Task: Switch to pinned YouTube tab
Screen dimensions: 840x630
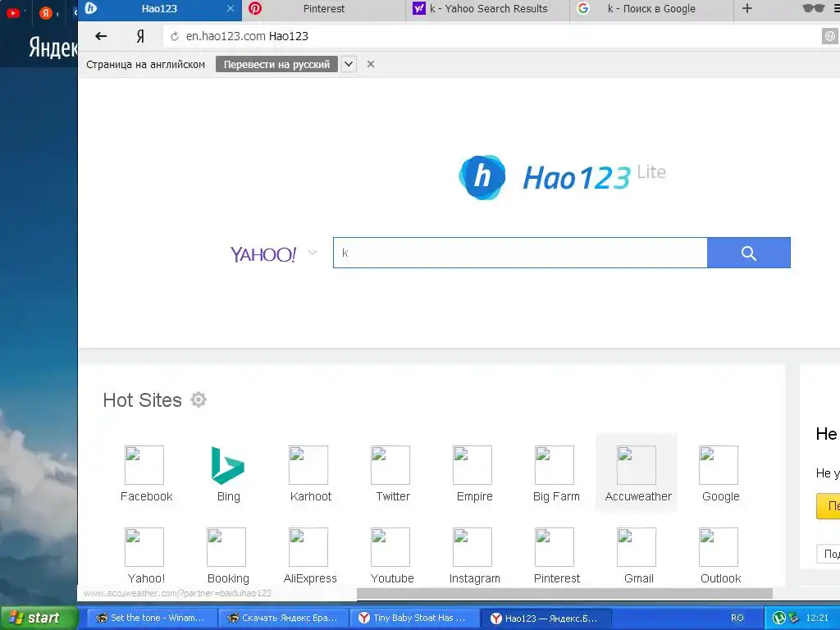Action: pyautogui.click(x=13, y=11)
